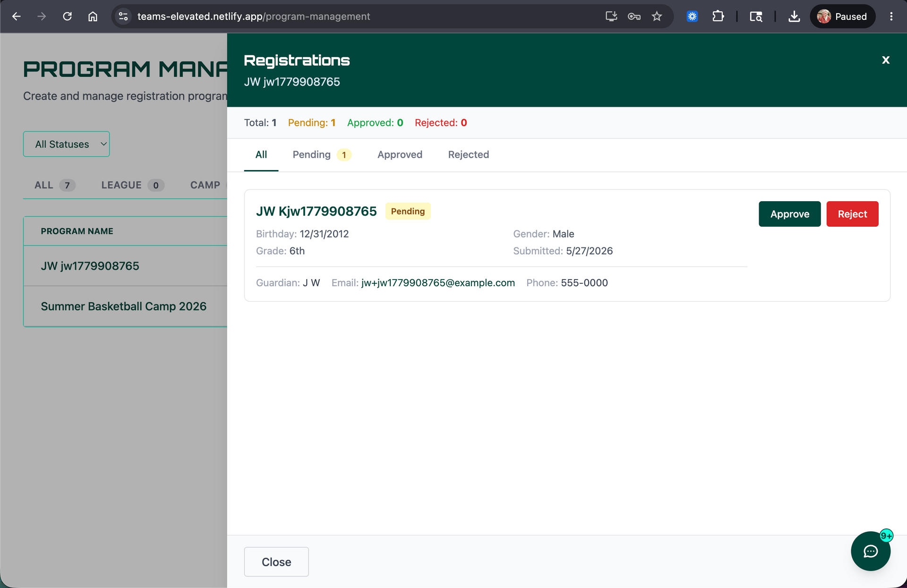Screen dimensions: 907x588
Task: Click the Pending: 1 summary count
Action: [312, 123]
